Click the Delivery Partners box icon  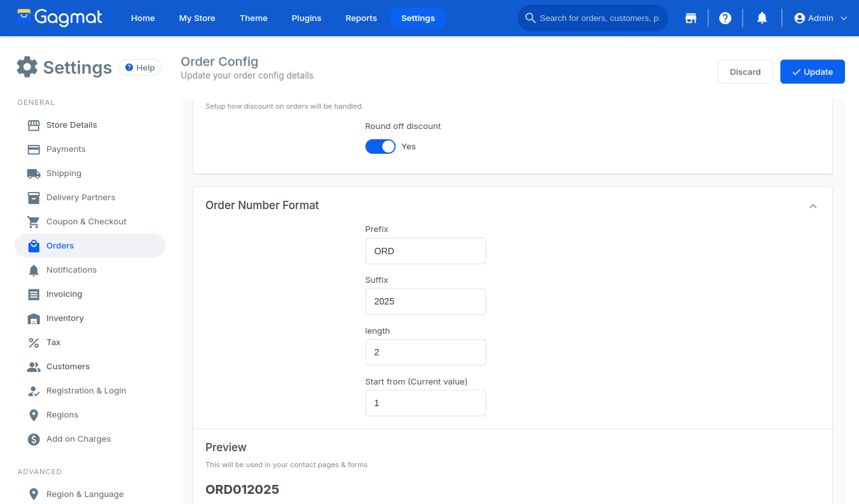tap(34, 198)
